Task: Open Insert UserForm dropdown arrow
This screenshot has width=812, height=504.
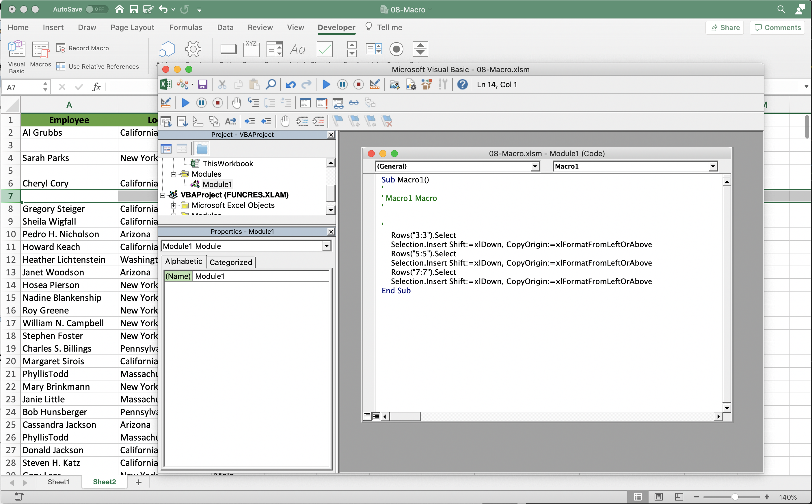Action: (192, 85)
